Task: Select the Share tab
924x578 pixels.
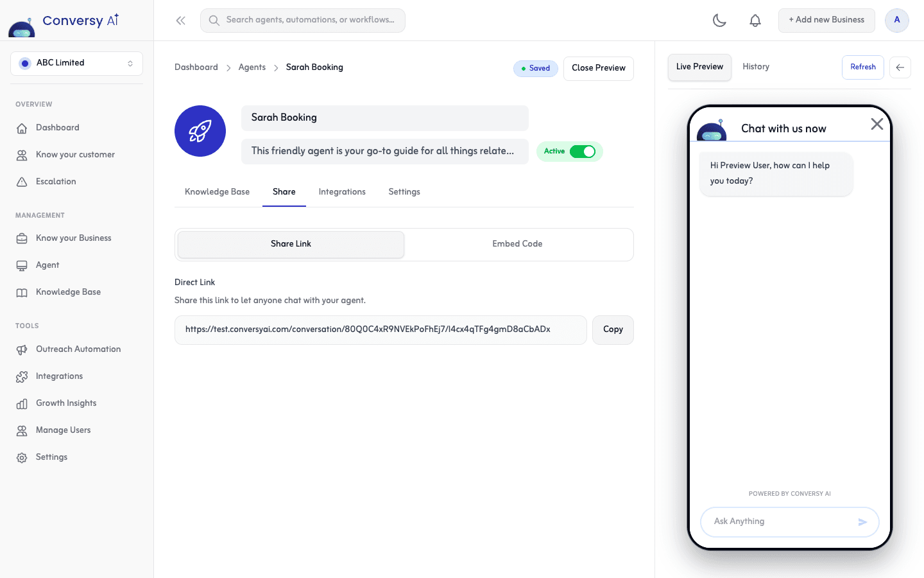Action: point(284,192)
